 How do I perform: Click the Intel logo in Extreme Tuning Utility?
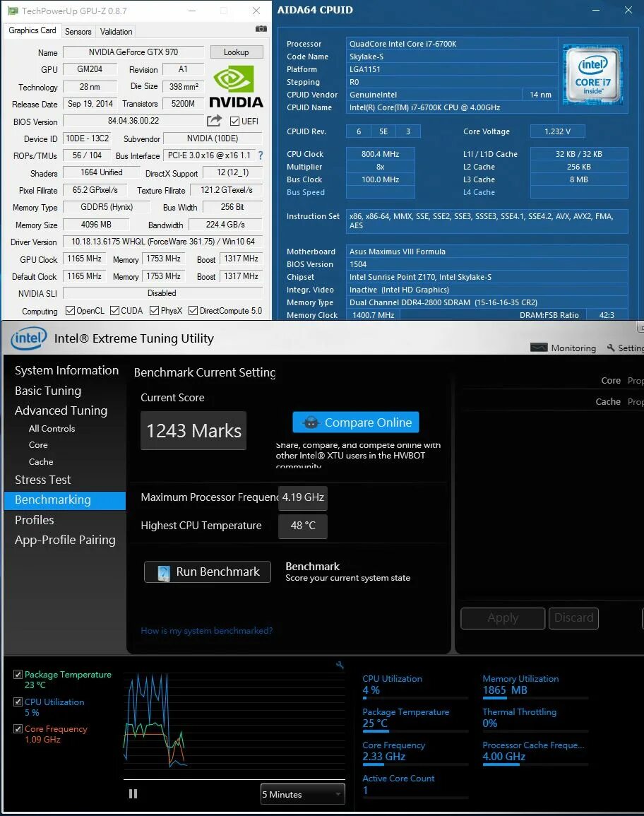click(x=29, y=339)
